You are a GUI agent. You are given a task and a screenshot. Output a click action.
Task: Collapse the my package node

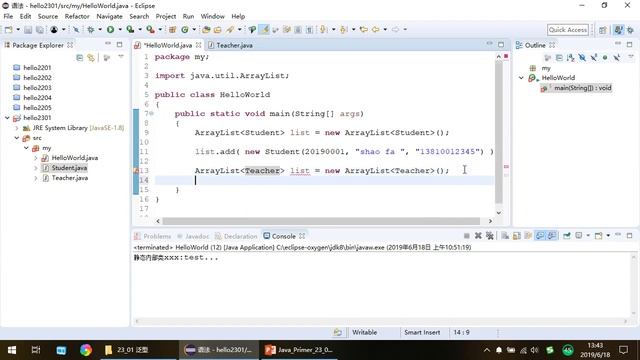click(26, 148)
